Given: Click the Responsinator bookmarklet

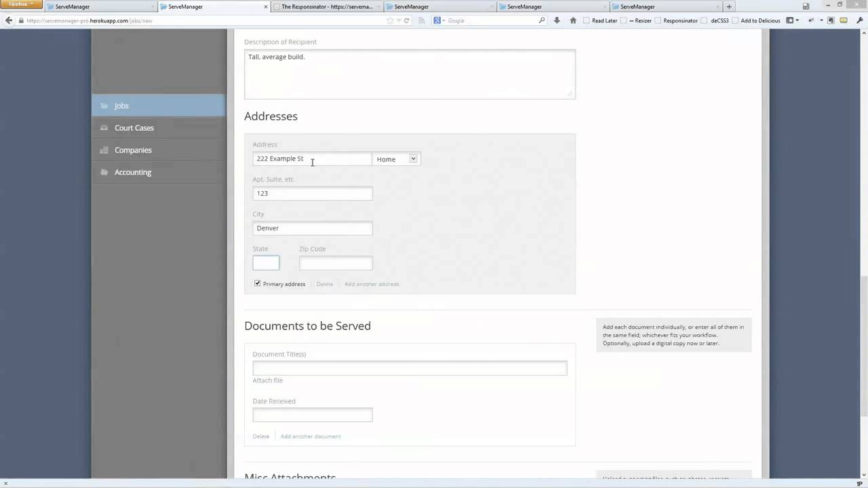Looking at the screenshot, I should click(x=676, y=20).
